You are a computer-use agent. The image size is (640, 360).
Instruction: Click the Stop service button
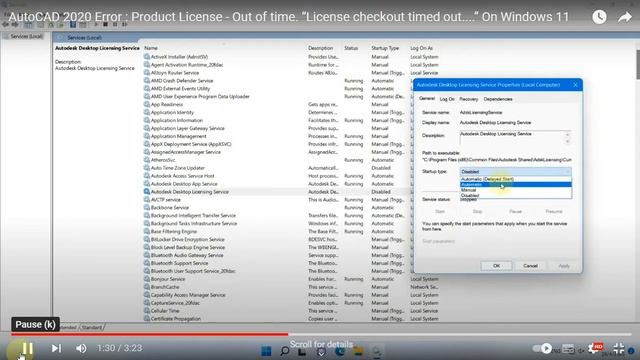477,211
